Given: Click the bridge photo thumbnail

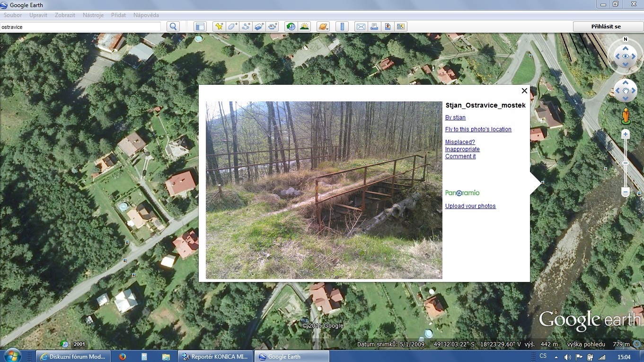Looking at the screenshot, I should (324, 190).
